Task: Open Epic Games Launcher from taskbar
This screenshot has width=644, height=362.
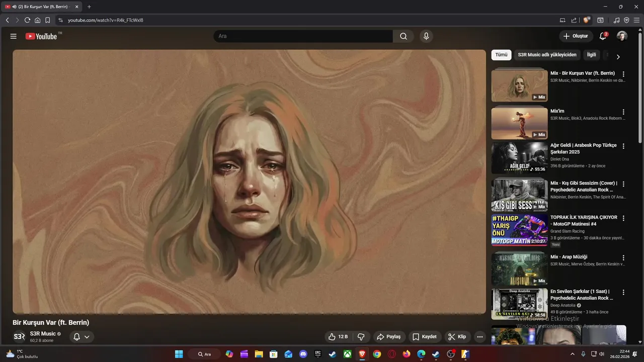Action: (318, 354)
